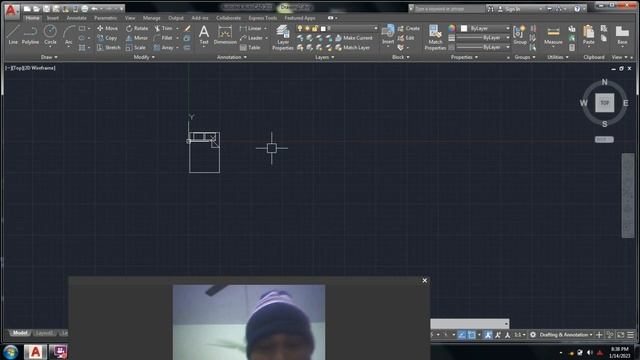Click the Group icon
This screenshot has height=360, width=640.
coord(520,34)
